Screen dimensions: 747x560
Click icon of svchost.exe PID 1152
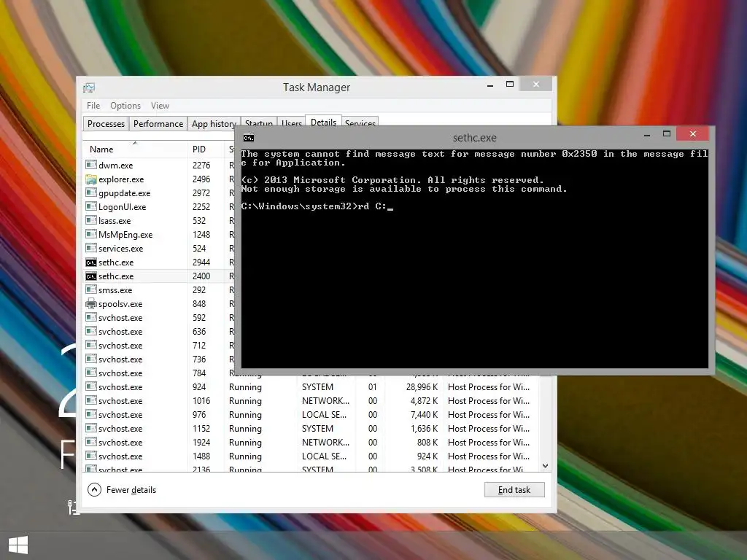(x=91, y=427)
